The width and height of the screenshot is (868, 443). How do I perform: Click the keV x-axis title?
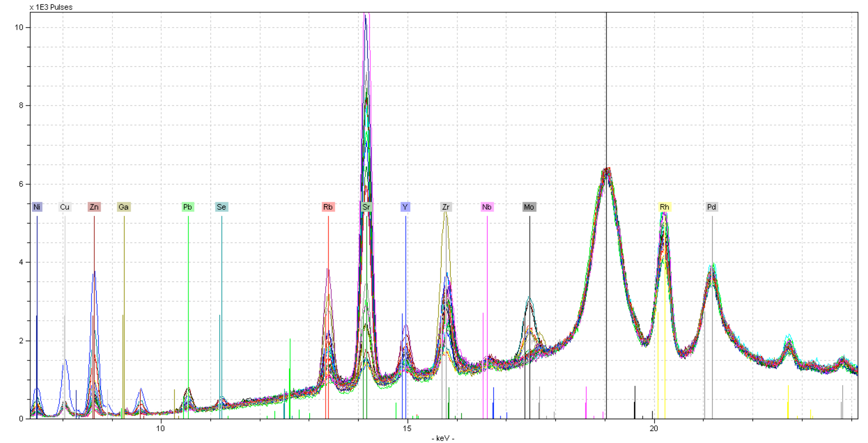[x=443, y=438]
